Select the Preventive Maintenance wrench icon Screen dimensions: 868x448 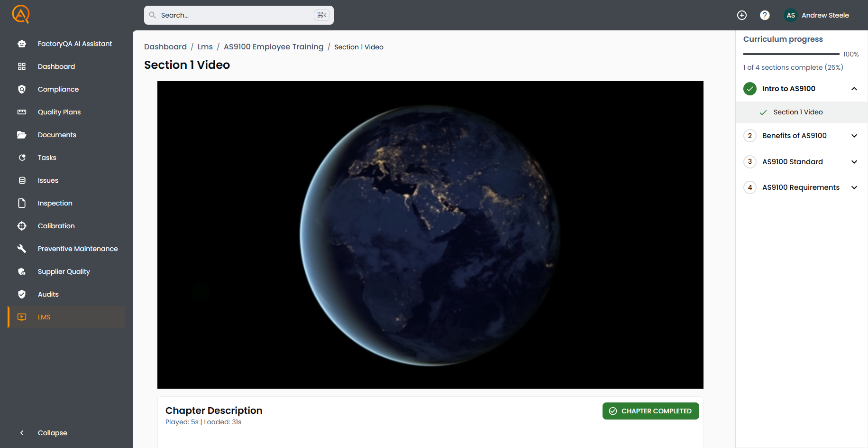[x=22, y=248]
